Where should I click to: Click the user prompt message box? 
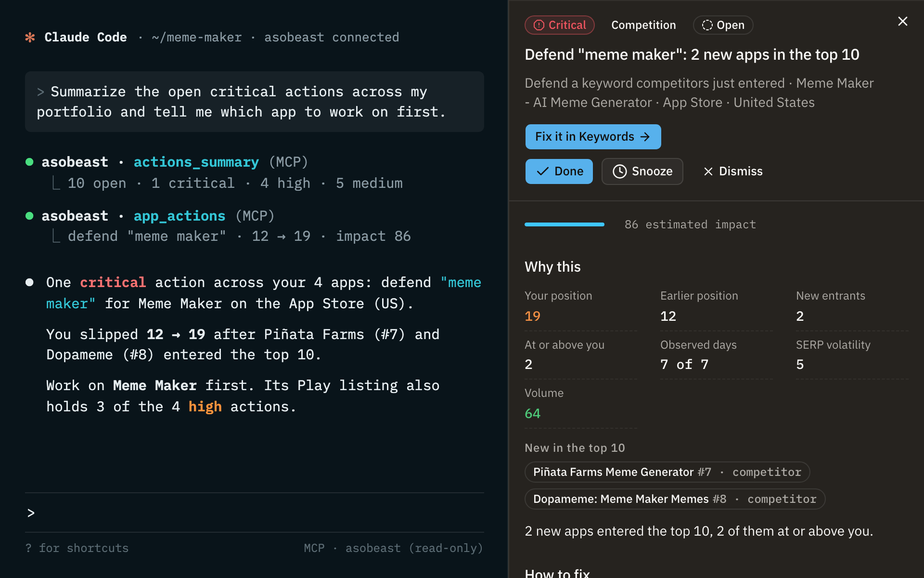[255, 102]
